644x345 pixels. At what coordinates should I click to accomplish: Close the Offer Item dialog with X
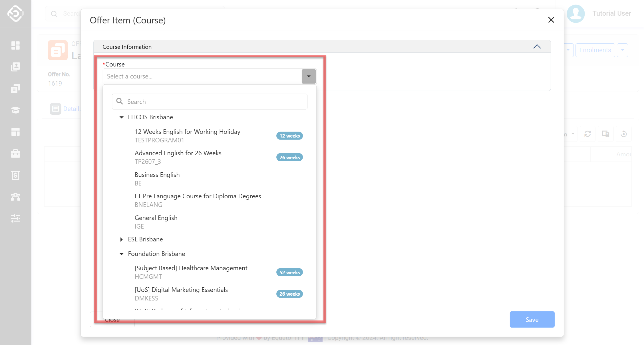551,20
